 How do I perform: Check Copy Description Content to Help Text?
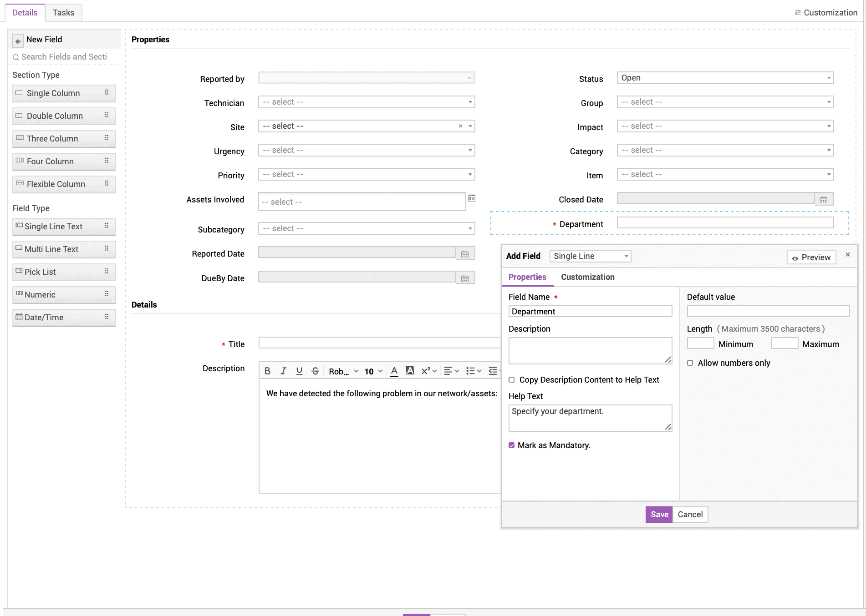(512, 380)
